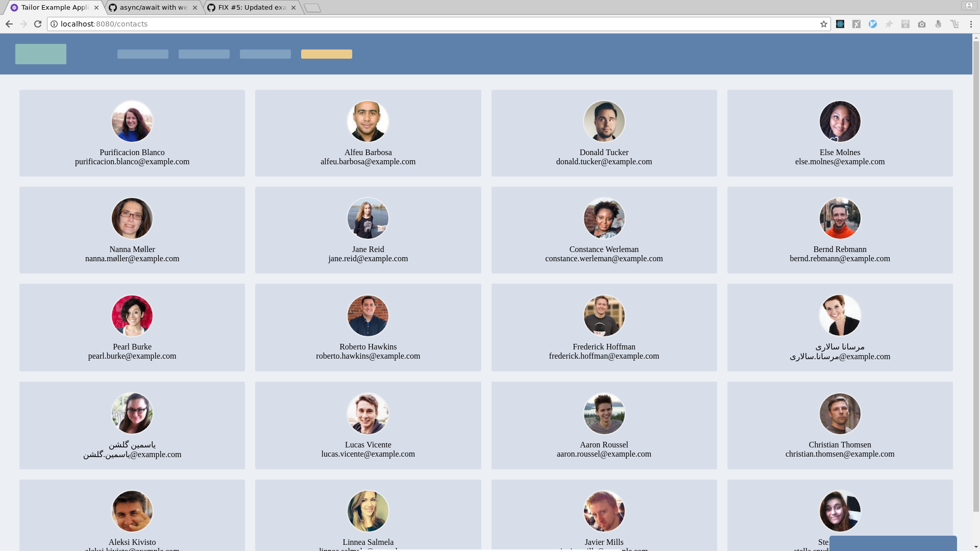Open Purificacion Blanco's avatar photo
This screenshot has height=551, width=980.
[x=132, y=121]
